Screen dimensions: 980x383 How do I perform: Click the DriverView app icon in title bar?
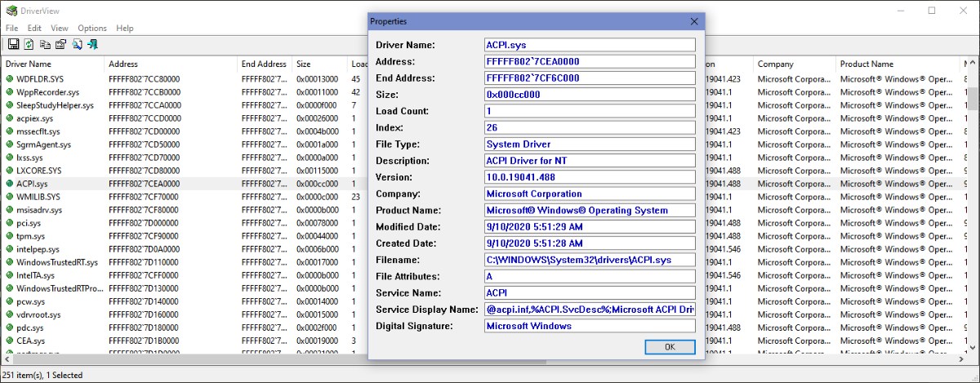(11, 11)
